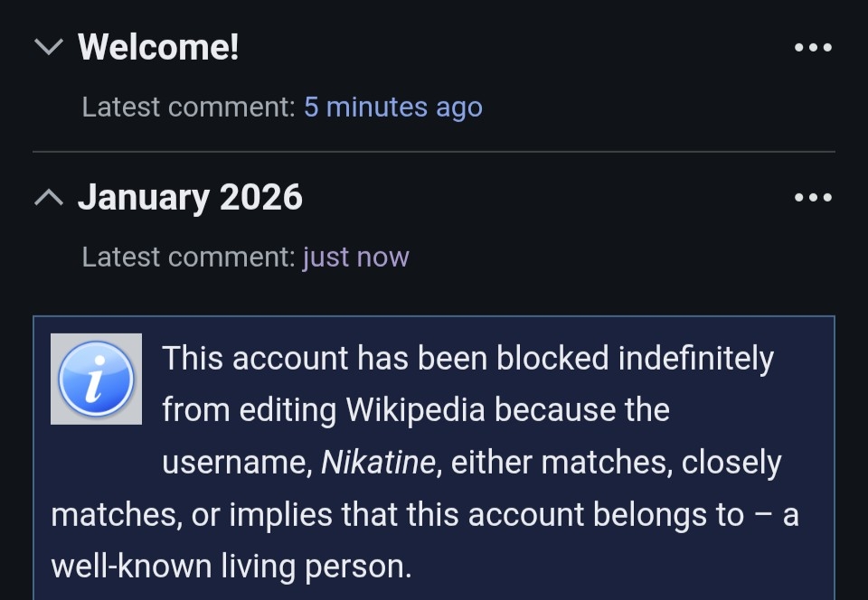Click "Latest comment:" label under January 2026

tap(188, 258)
